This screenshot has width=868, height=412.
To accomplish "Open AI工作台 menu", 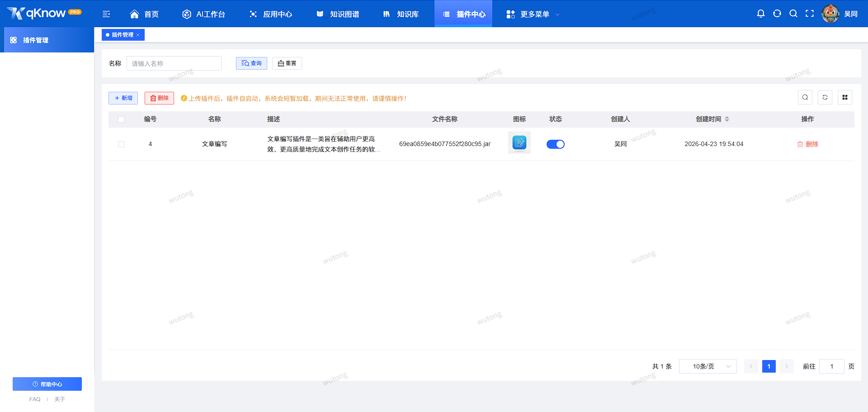I will 204,14.
